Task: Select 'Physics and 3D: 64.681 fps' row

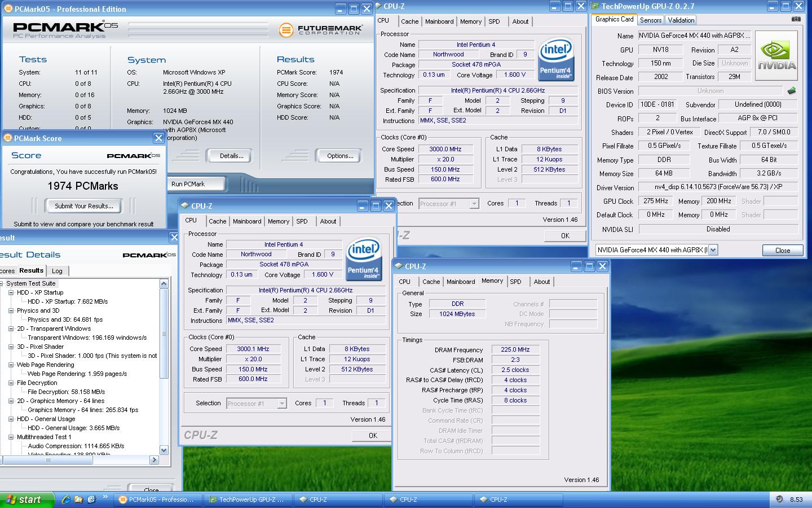Action: pos(65,319)
